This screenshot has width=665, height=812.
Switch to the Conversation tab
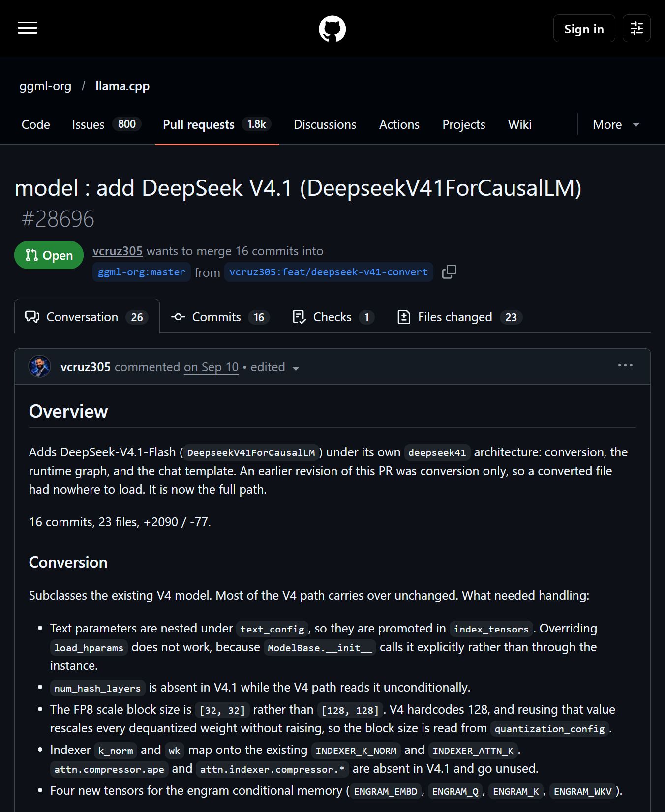[x=87, y=317]
